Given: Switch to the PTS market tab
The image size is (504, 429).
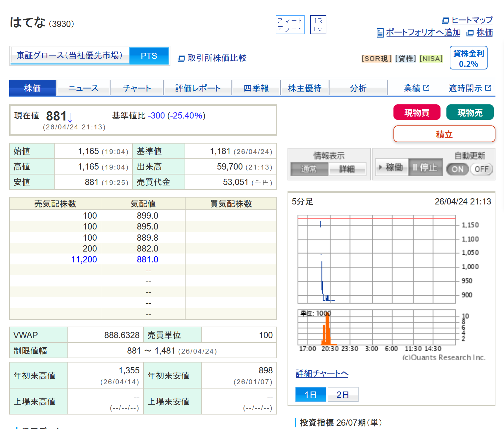Looking at the screenshot, I should coord(149,56).
